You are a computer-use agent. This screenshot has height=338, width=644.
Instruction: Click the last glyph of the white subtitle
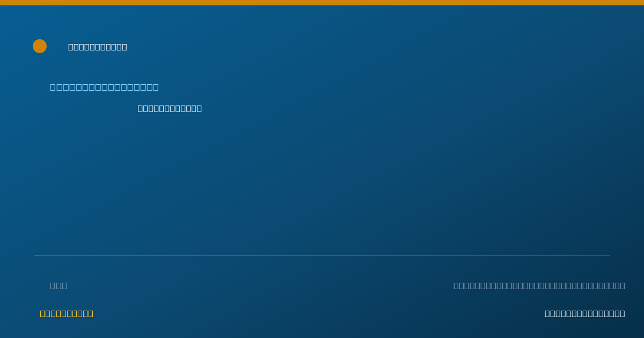[x=199, y=108]
